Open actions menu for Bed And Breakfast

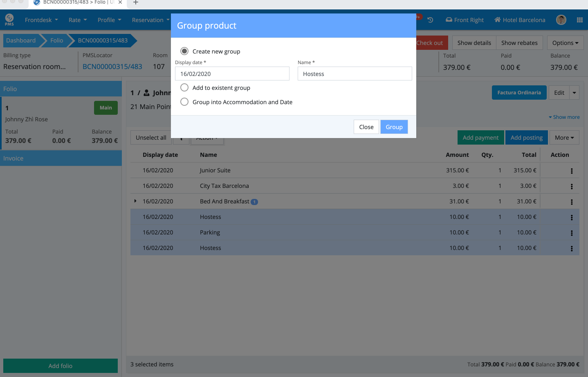pyautogui.click(x=571, y=202)
